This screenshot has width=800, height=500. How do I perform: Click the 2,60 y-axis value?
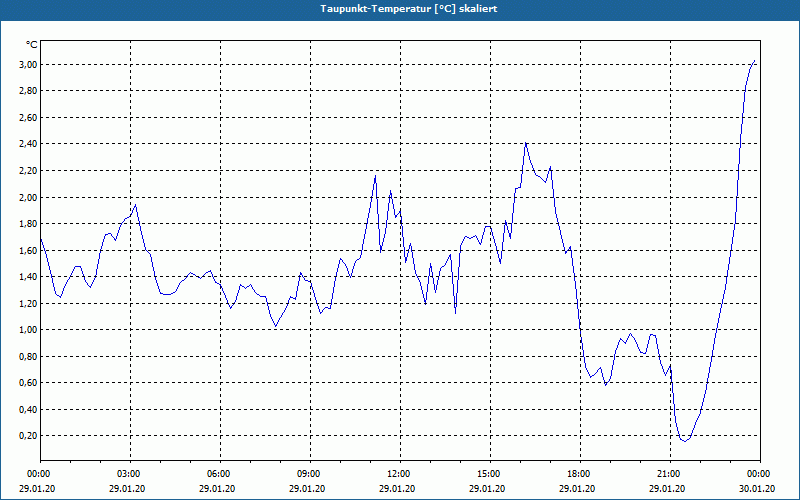pyautogui.click(x=28, y=117)
